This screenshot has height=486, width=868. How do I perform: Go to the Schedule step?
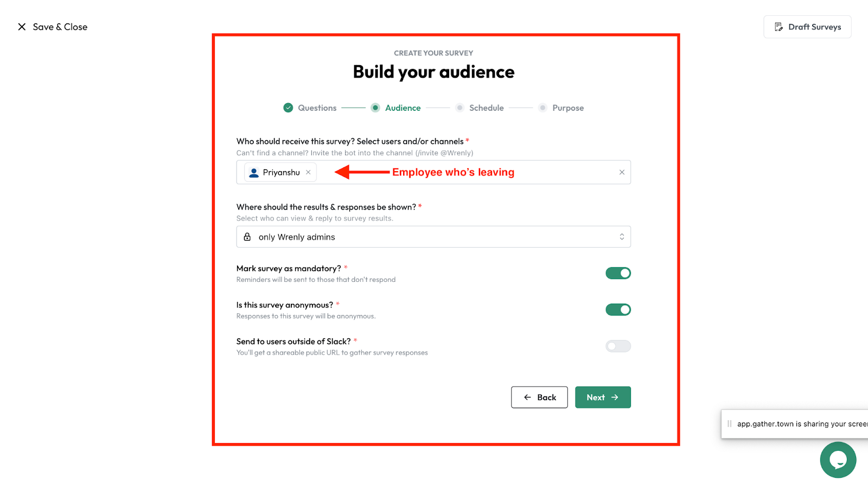(480, 108)
